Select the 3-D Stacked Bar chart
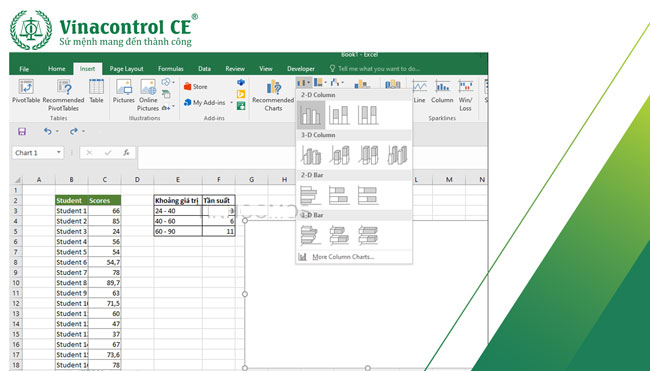 [x=339, y=235]
